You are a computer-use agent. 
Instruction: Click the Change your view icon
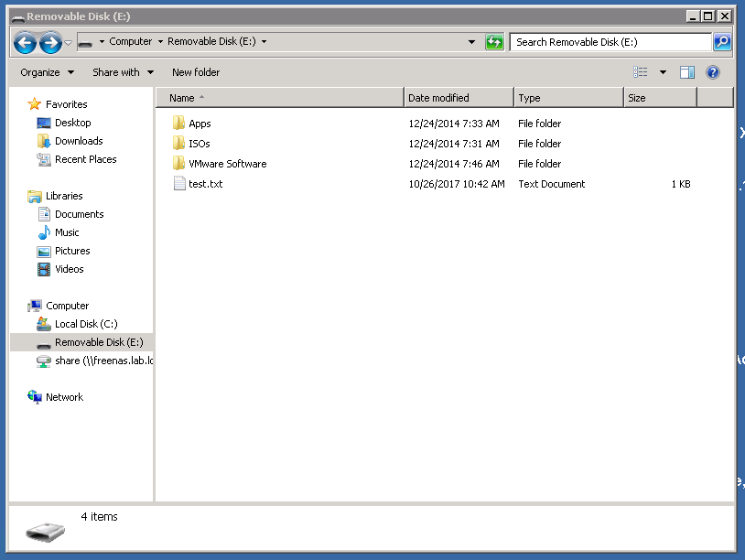[641, 72]
